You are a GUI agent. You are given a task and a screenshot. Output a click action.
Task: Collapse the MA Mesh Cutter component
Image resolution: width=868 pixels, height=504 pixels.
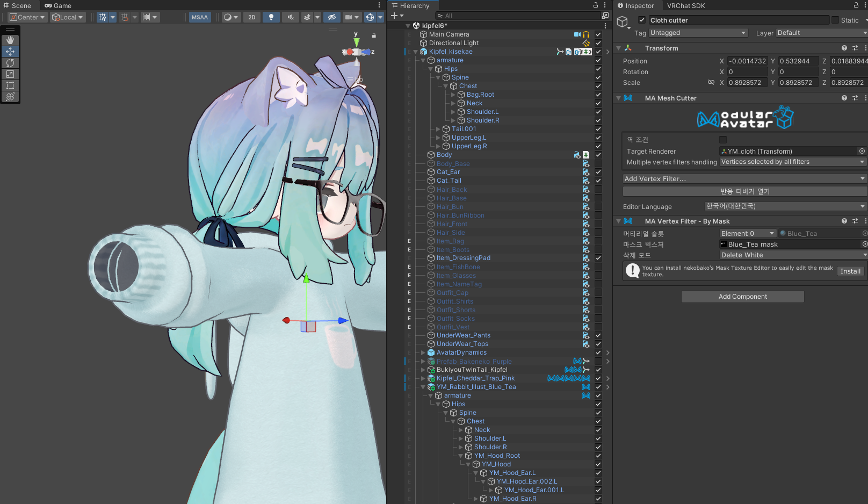tap(619, 98)
